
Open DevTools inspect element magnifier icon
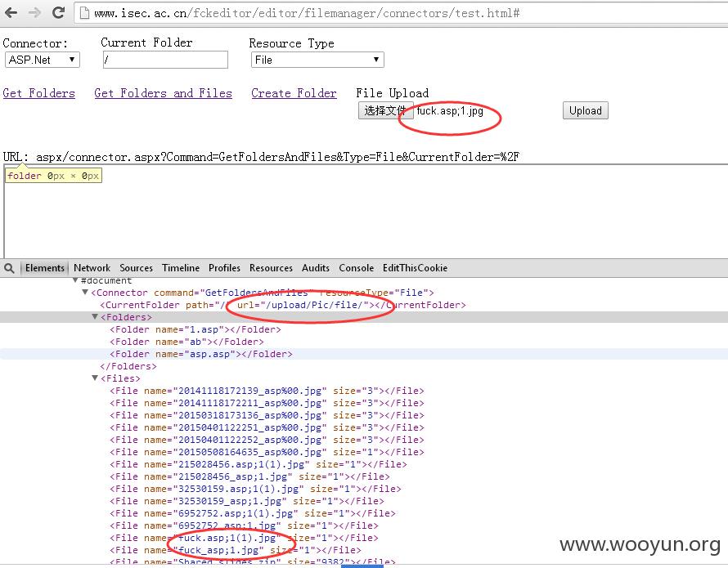[x=9, y=268]
